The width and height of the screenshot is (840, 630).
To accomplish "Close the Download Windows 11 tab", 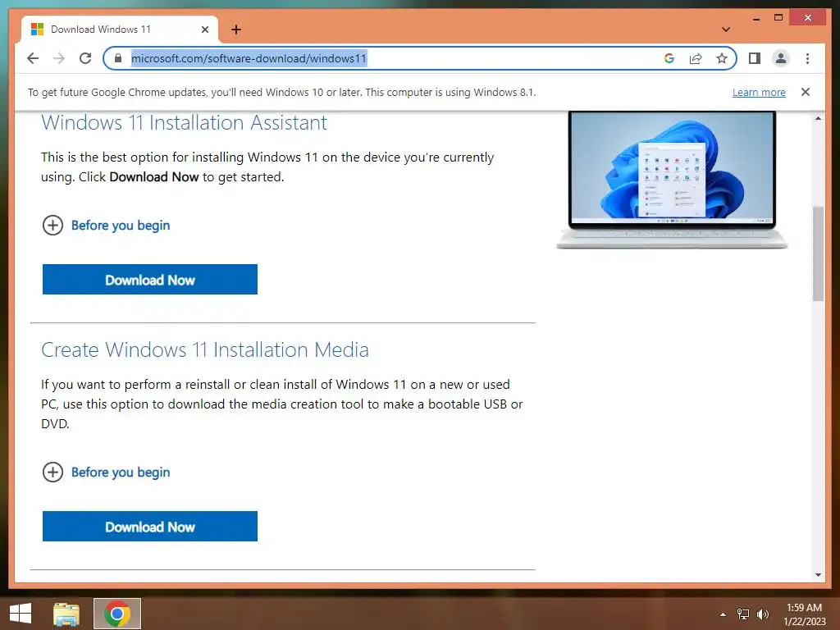I will (204, 30).
